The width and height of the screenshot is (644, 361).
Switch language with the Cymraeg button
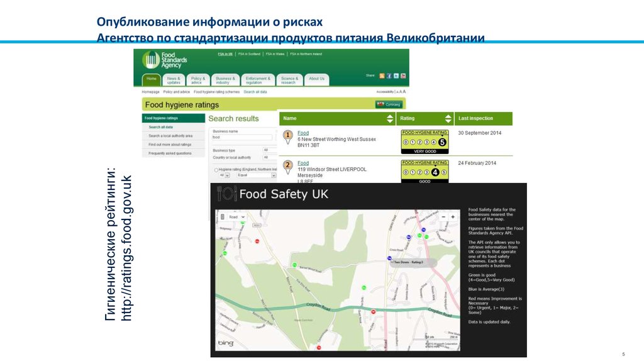[389, 104]
